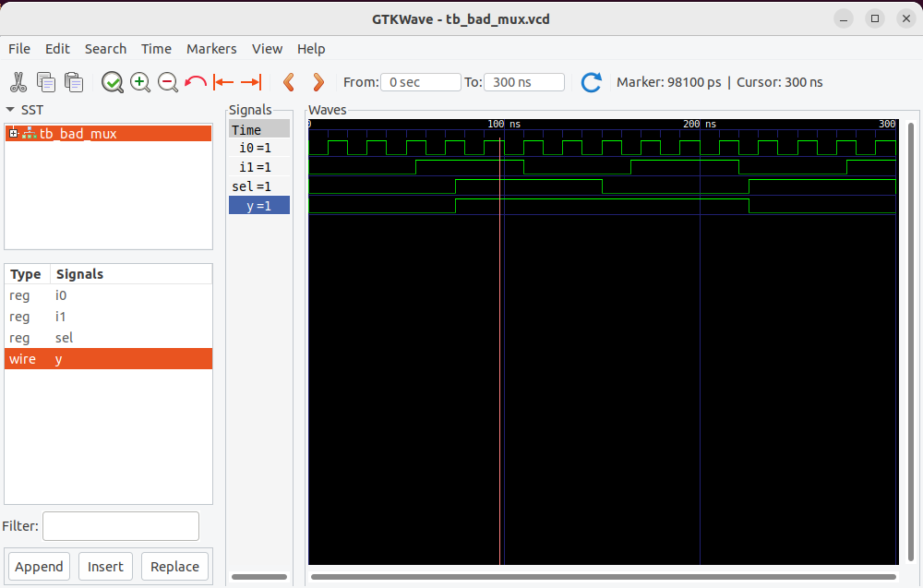Image resolution: width=923 pixels, height=588 pixels.
Task: Expand the tb_bad_mux tree node
Action: tap(13, 133)
